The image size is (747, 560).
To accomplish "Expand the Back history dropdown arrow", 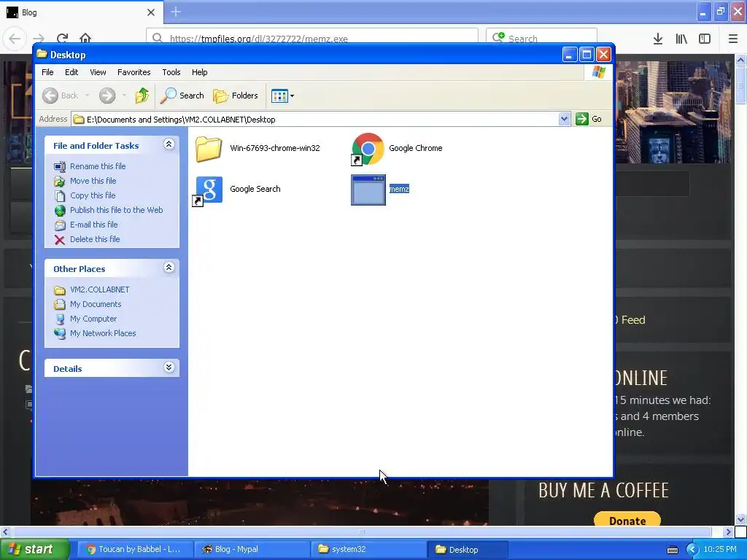I will click(x=88, y=96).
